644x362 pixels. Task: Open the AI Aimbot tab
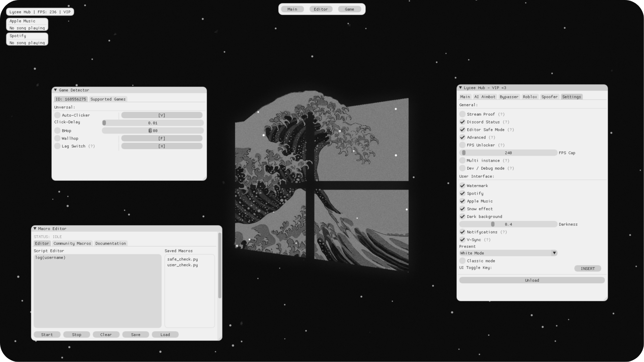pos(485,97)
